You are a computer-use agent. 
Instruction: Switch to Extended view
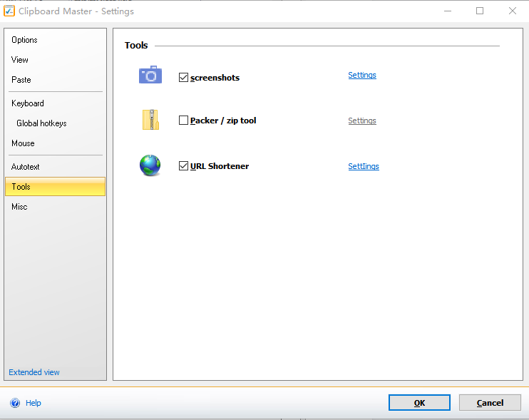click(x=34, y=372)
